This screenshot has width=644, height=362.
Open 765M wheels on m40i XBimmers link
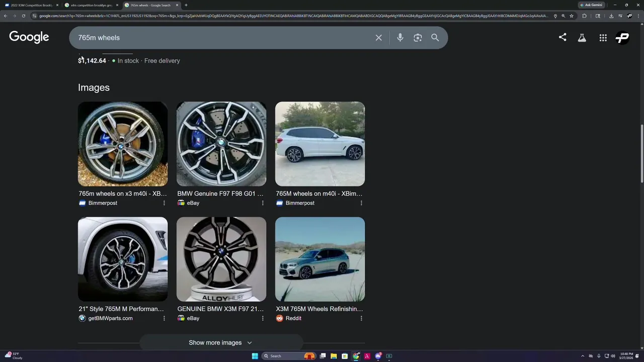[319, 194]
